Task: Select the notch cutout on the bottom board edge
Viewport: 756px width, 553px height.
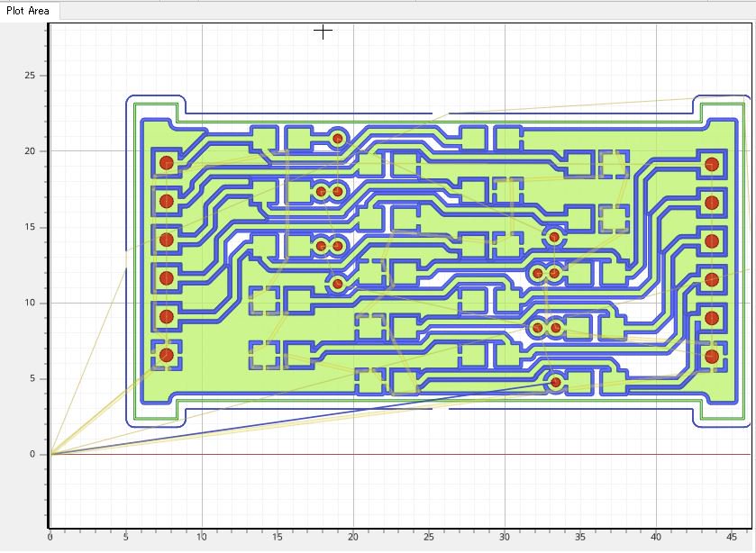Action: point(442,410)
